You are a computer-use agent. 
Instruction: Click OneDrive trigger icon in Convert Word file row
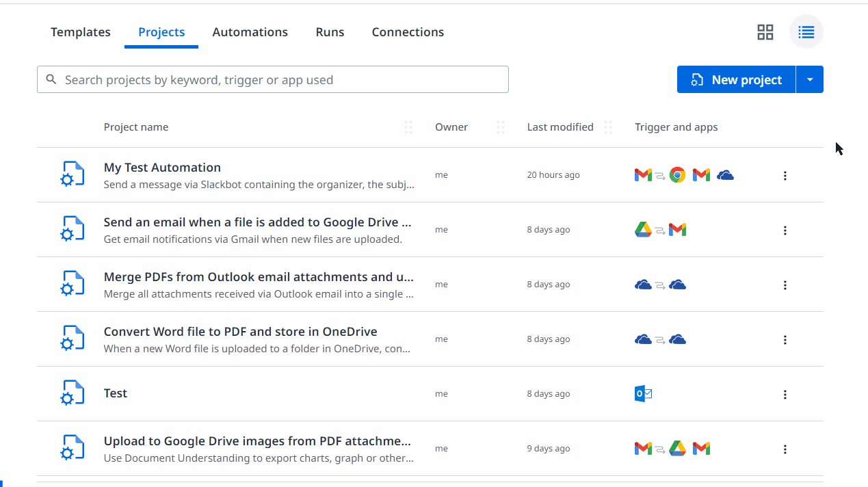point(643,339)
